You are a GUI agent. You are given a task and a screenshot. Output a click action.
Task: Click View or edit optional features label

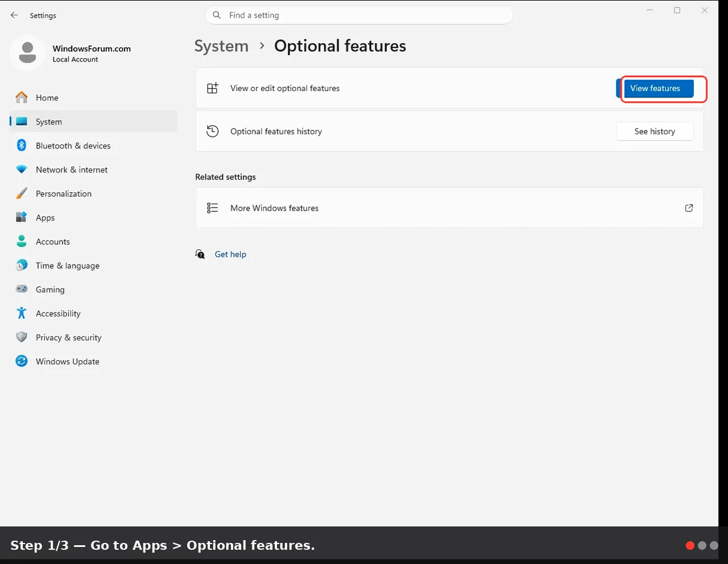point(285,88)
